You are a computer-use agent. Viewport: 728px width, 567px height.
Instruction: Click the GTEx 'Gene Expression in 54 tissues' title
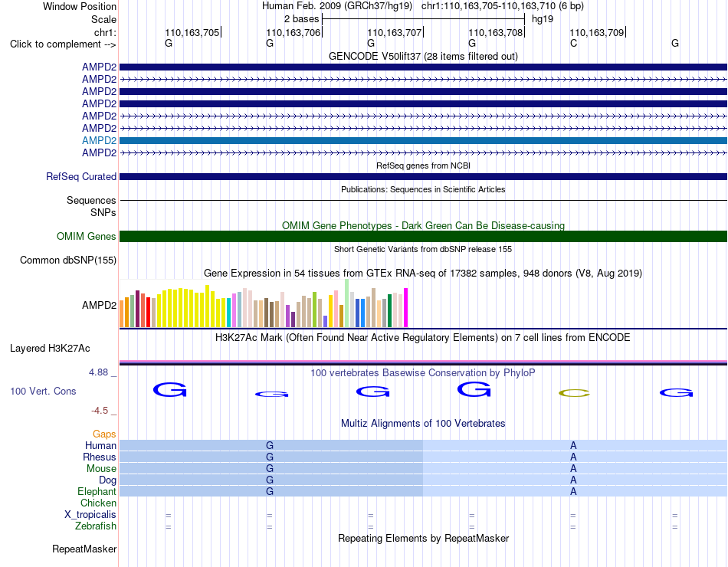(422, 273)
